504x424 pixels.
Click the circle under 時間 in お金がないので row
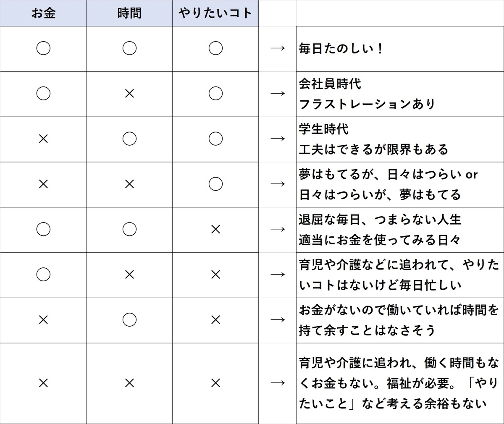[x=129, y=320]
